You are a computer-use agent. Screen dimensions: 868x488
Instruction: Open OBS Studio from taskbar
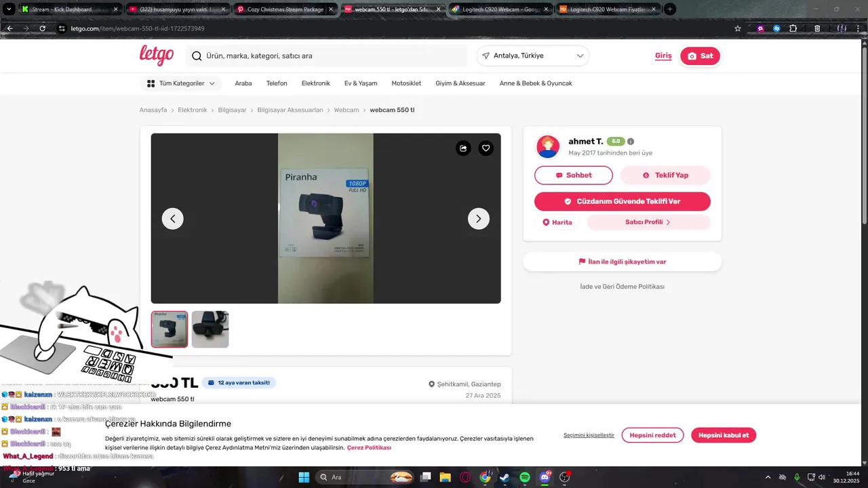(565, 477)
